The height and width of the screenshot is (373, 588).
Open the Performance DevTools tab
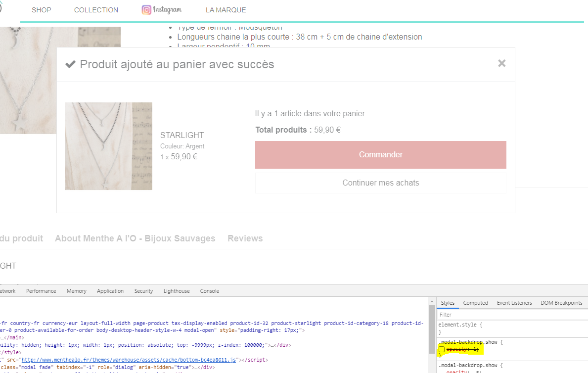(x=41, y=291)
